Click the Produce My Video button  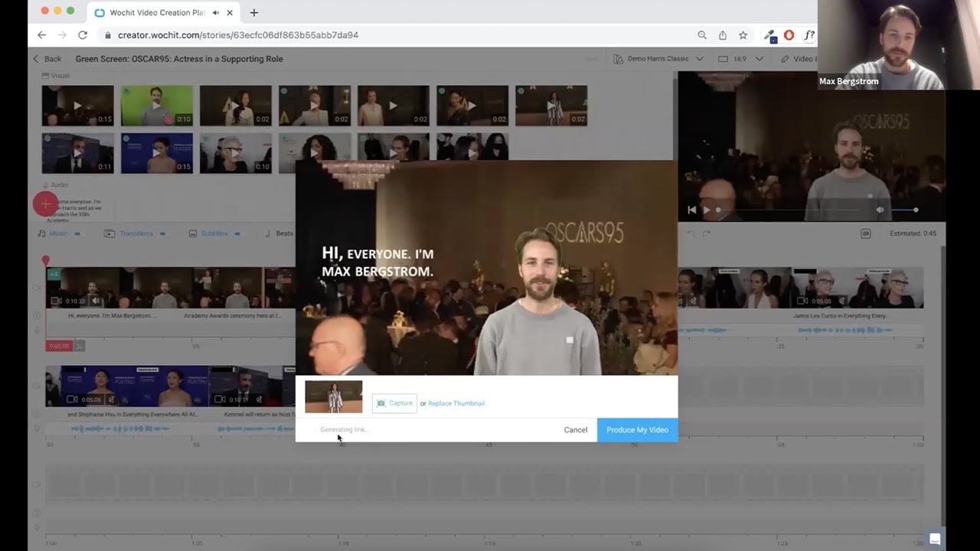tap(637, 429)
